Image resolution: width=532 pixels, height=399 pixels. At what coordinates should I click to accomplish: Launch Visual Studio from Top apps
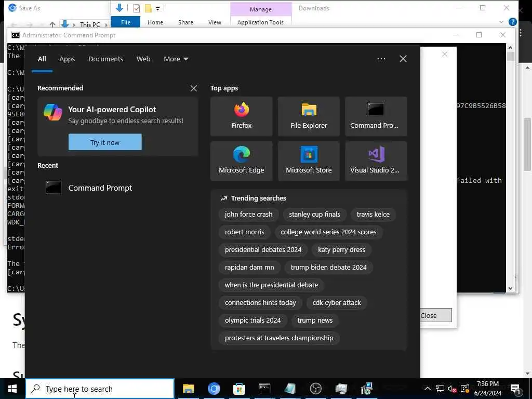[x=376, y=161]
